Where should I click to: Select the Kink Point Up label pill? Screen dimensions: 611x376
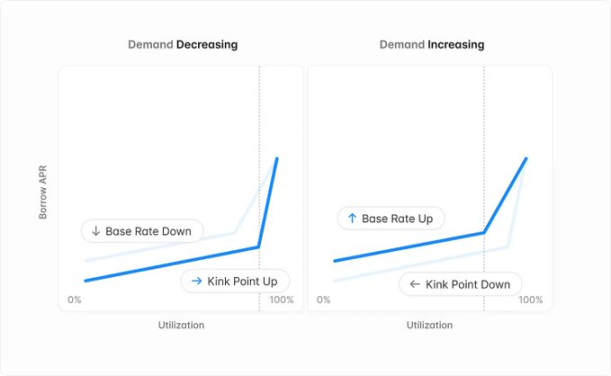(235, 281)
